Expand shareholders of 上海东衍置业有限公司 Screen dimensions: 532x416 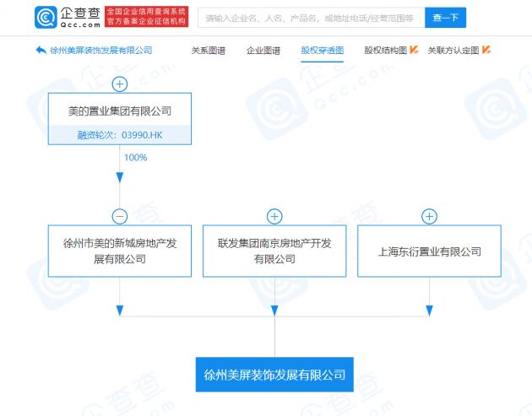pos(429,216)
